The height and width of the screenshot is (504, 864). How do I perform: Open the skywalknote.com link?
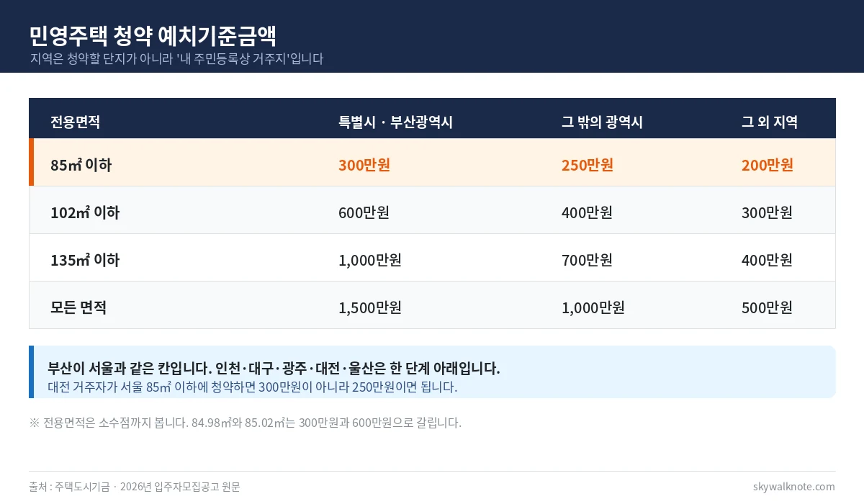794,487
